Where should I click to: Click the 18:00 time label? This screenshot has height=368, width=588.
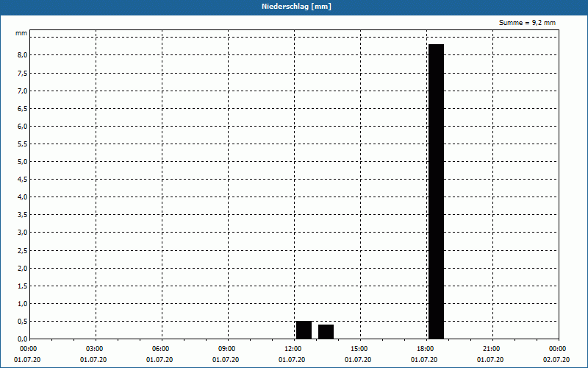coord(426,349)
